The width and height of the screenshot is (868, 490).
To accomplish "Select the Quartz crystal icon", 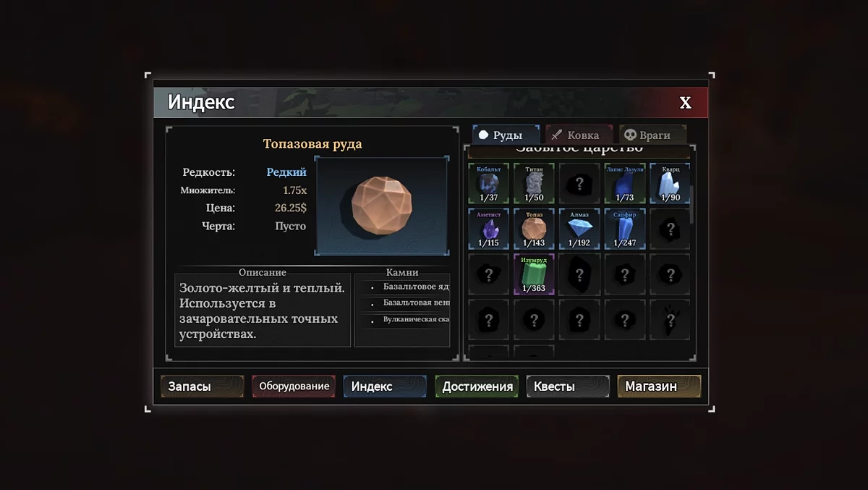I will (x=670, y=184).
